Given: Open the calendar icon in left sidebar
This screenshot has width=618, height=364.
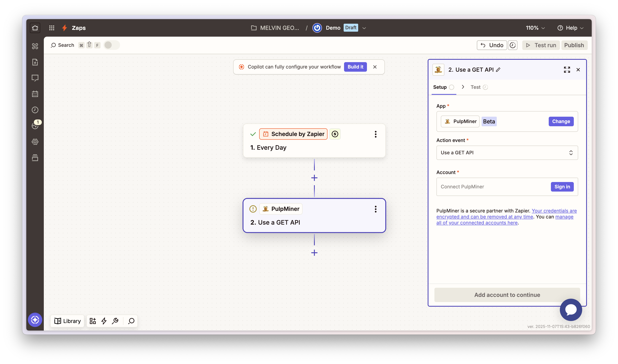Looking at the screenshot, I should tap(35, 94).
